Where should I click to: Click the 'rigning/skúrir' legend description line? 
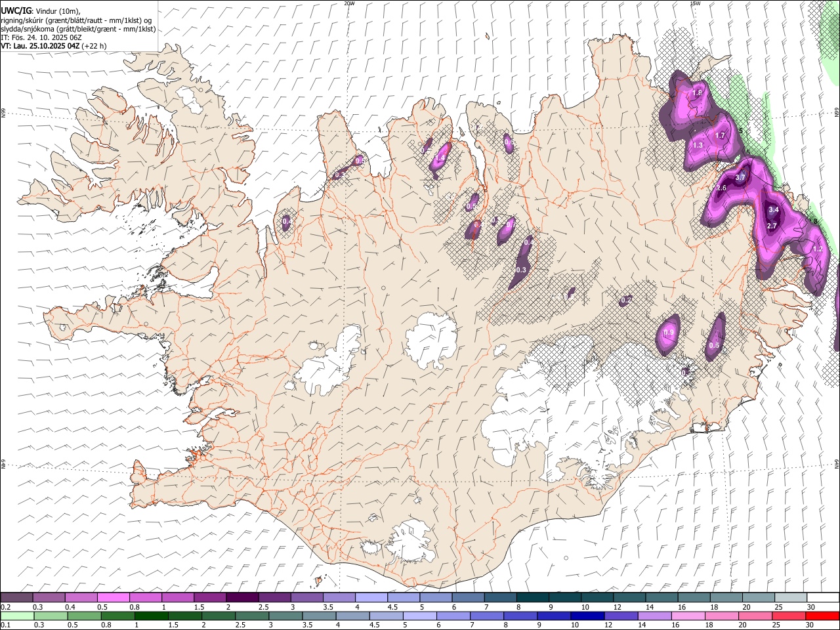click(77, 20)
